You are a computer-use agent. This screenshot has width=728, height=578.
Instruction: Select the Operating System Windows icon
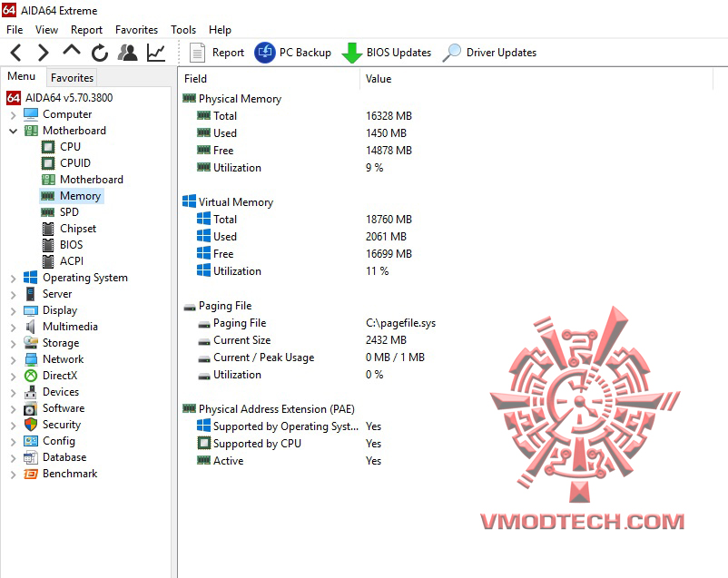tap(31, 278)
